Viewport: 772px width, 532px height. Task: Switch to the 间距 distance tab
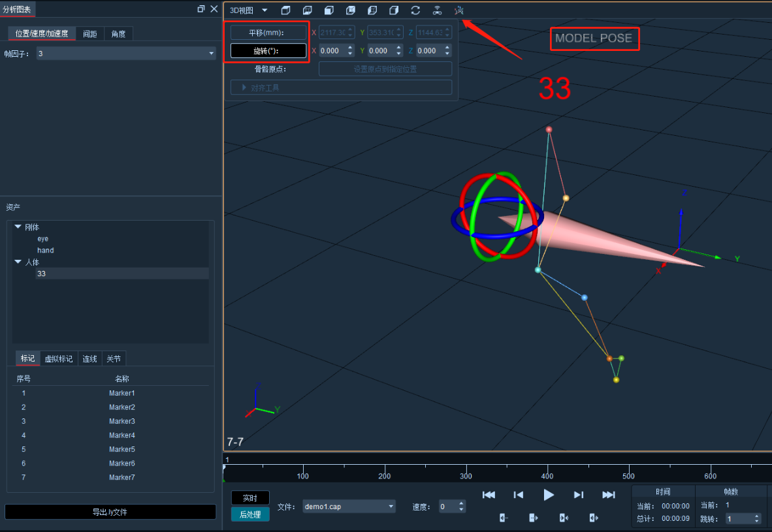point(89,34)
